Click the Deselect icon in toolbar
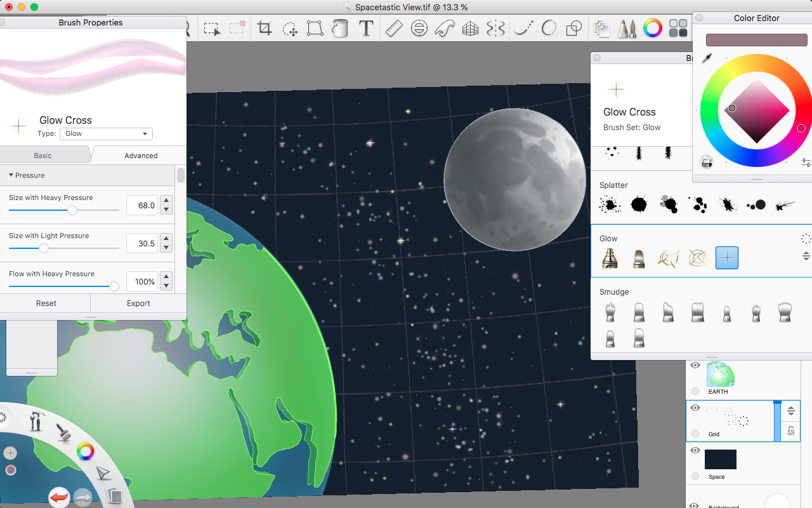812x508 pixels. click(238, 29)
